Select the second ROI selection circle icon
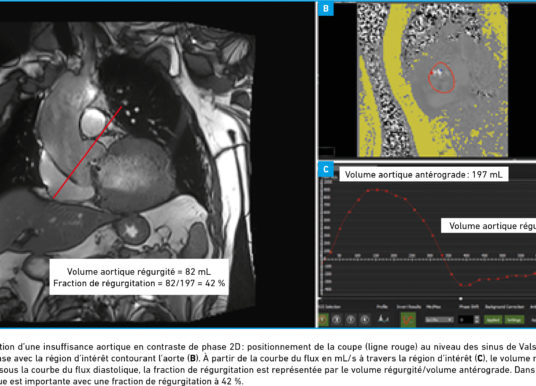The image size is (536, 386). point(337,320)
